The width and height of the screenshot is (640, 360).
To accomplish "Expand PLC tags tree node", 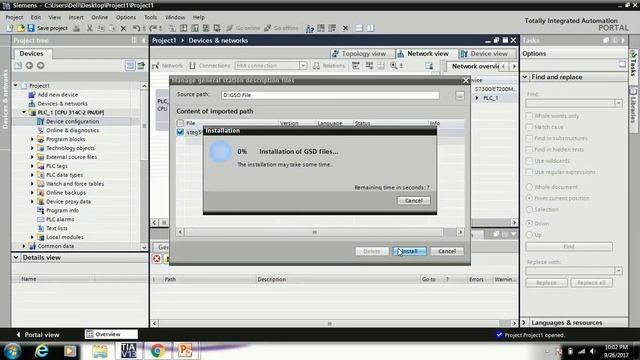I will (x=32, y=166).
